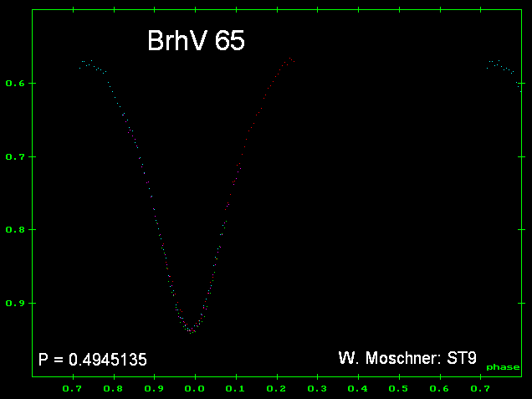
Task: Select the 0.8 label on the horizontal axis
Action: [x=114, y=389]
